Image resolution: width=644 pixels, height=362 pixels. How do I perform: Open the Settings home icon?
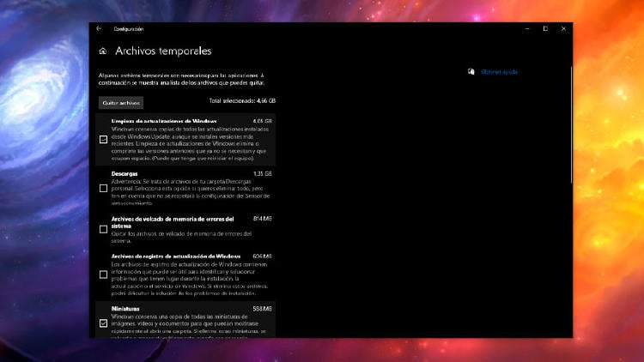click(x=103, y=51)
